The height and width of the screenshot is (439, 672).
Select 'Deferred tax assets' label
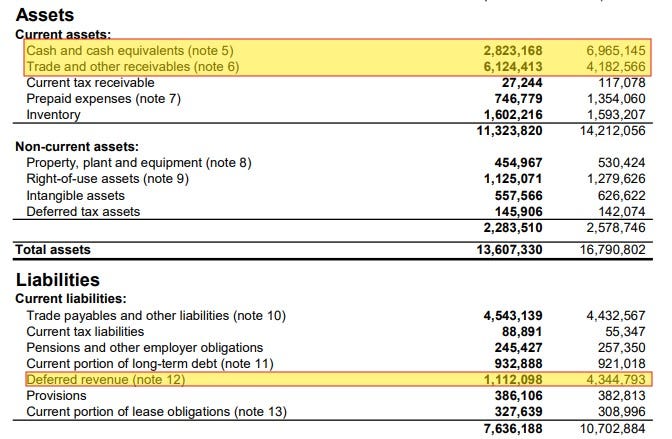[83, 212]
